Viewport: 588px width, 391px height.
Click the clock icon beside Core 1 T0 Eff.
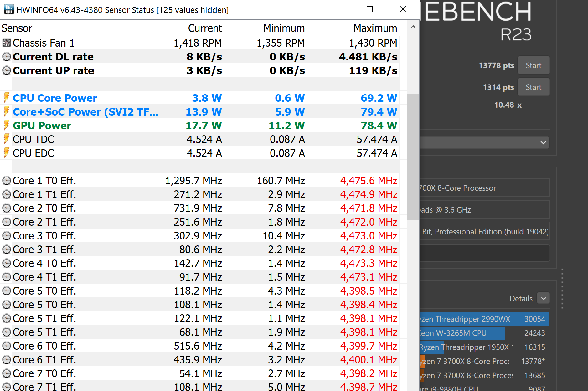click(x=6, y=181)
